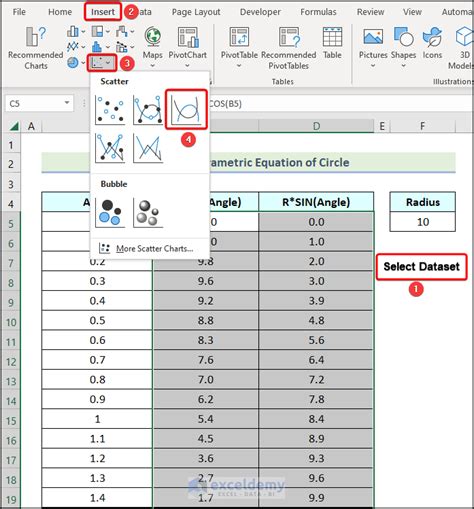Expand the Name Box dropdown arrow
The height and width of the screenshot is (509, 474).
(x=67, y=103)
